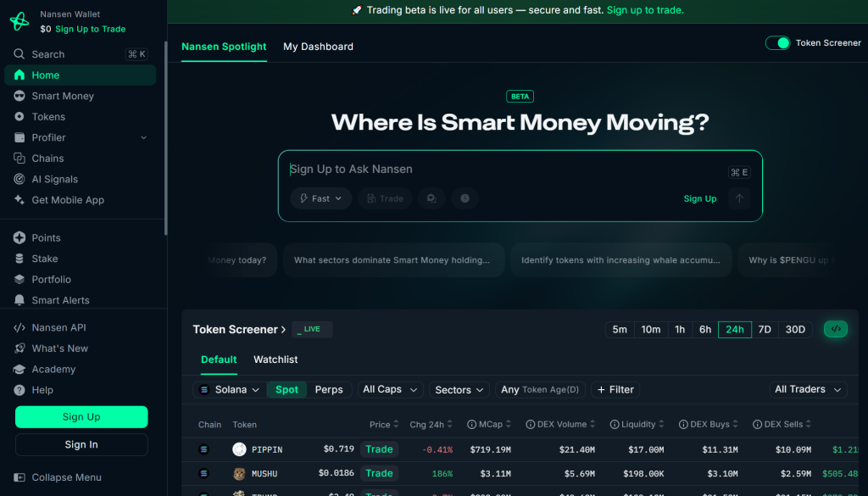Viewport: 868px width, 496px height.
Task: Select the 7D timeframe option
Action: tap(765, 329)
